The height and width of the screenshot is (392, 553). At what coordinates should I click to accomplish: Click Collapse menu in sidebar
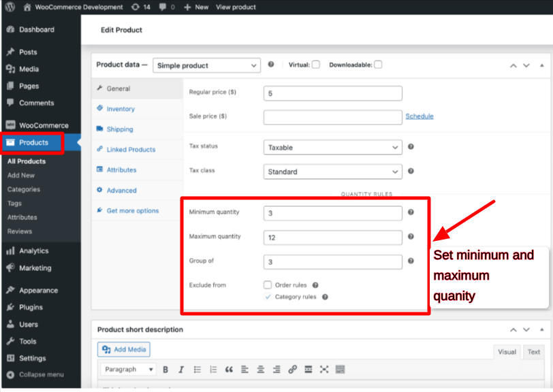[x=35, y=375]
